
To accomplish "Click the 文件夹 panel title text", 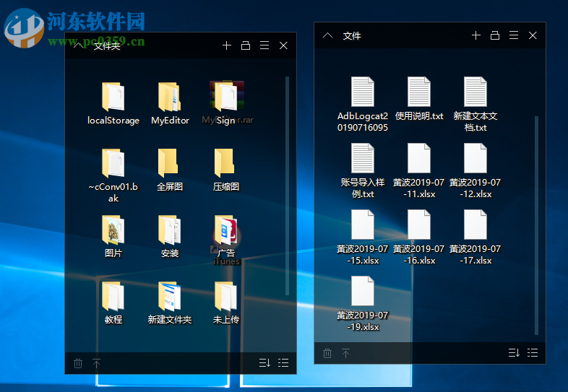I will (x=107, y=46).
